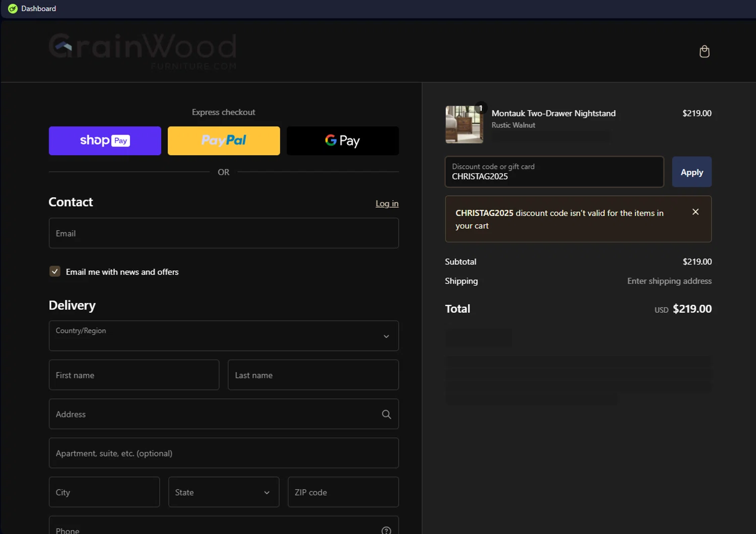Click the Express checkout heading

(224, 112)
